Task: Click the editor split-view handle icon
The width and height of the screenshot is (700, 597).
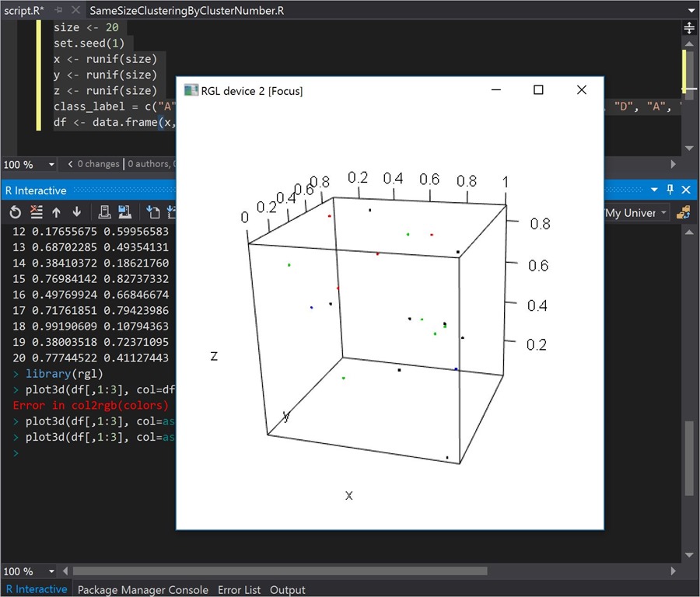Action: pos(688,28)
